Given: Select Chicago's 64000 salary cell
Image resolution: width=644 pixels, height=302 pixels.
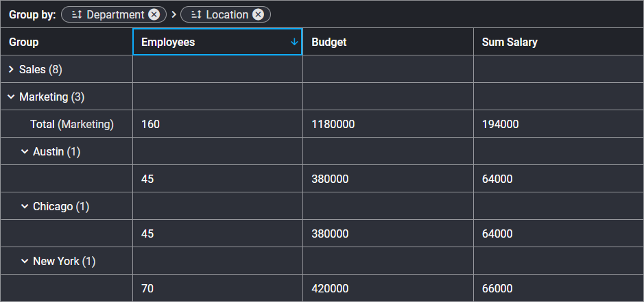Looking at the screenshot, I should pos(558,234).
